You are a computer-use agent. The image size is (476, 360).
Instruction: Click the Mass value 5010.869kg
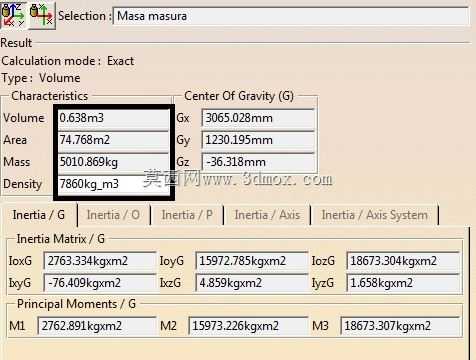[x=113, y=162]
